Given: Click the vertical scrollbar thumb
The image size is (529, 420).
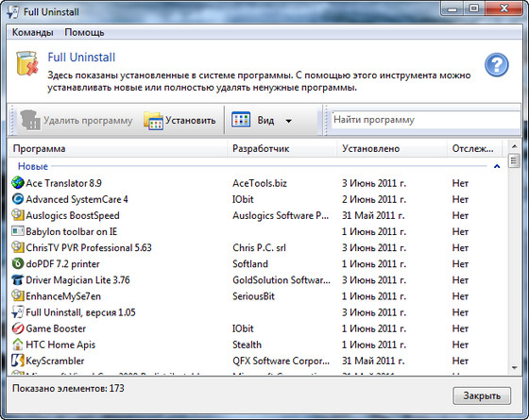Looking at the screenshot, I should pyautogui.click(x=514, y=160).
